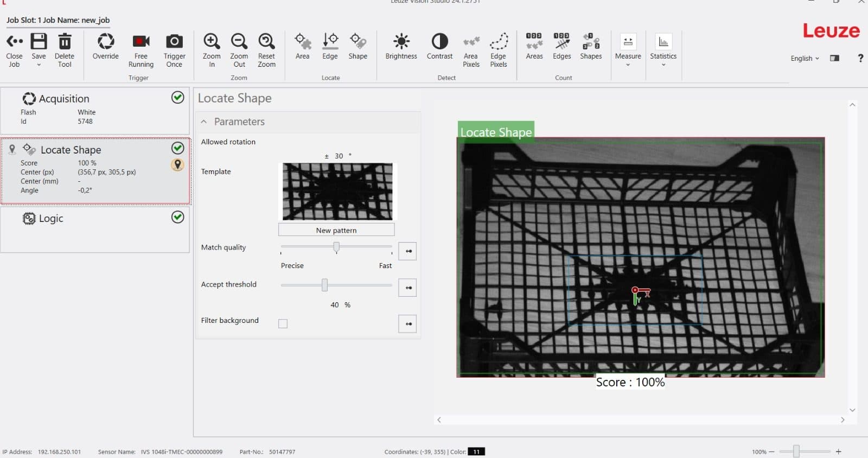Click link button beside Match quality

pyautogui.click(x=407, y=251)
